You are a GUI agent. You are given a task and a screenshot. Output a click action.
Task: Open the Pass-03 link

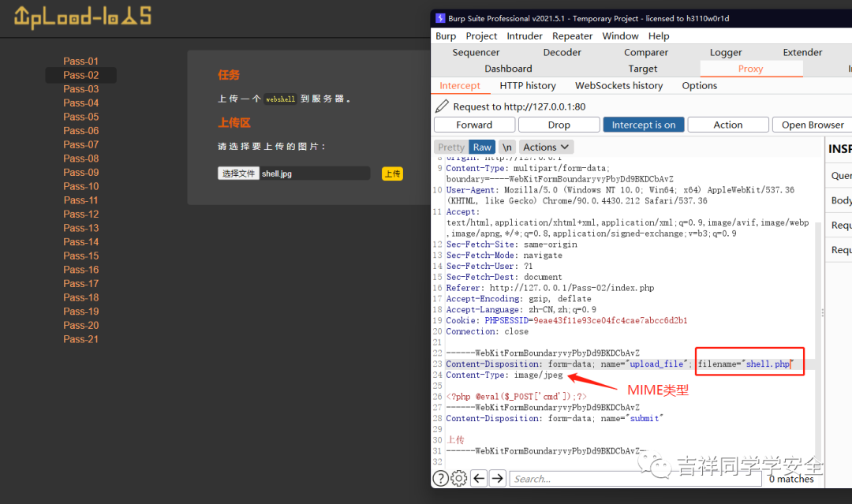(x=81, y=88)
